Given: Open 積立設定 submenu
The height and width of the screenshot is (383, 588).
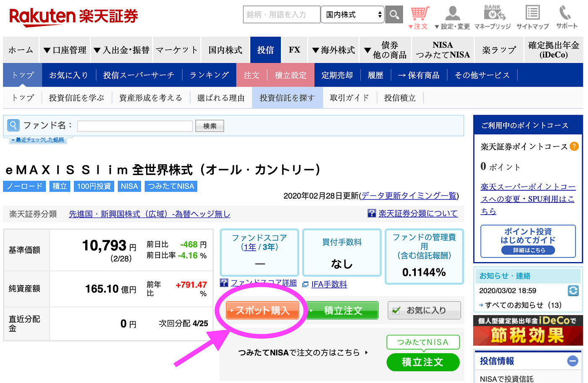Looking at the screenshot, I should (x=291, y=75).
